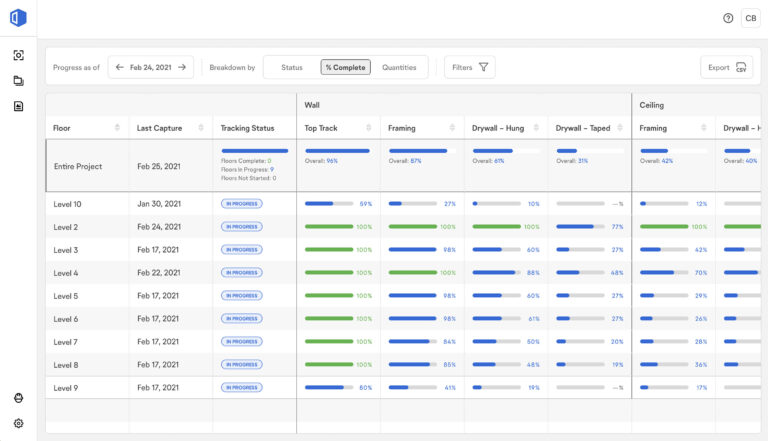Viewport: 768px width, 441px height.
Task: Open the Filters dropdown
Action: coord(470,68)
